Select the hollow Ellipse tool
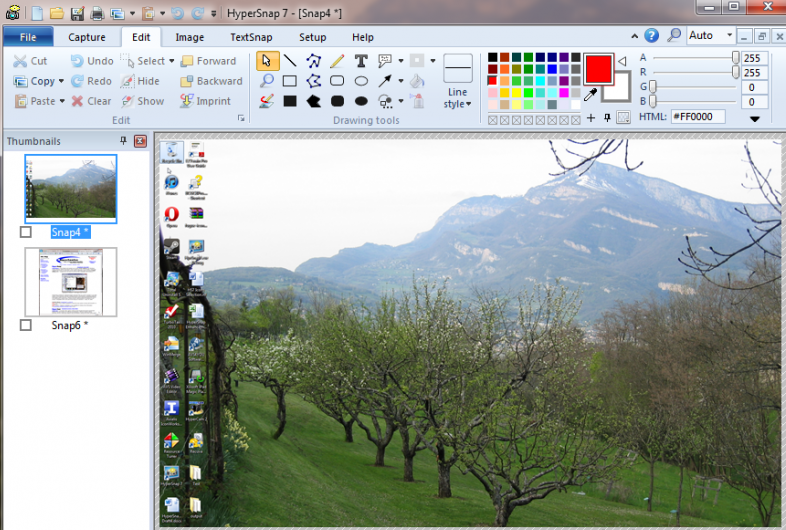Viewport: 786px width, 530px height. coord(361,81)
